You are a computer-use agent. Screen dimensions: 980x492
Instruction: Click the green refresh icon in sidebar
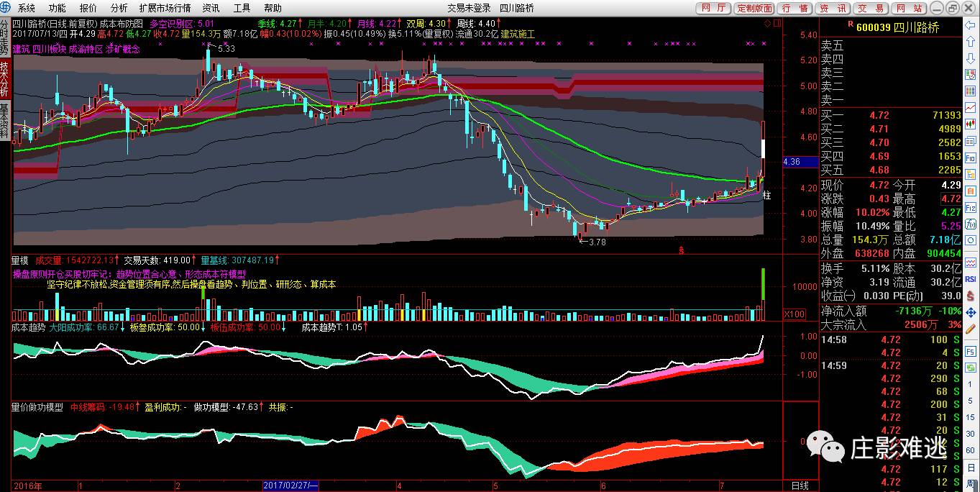[x=970, y=368]
